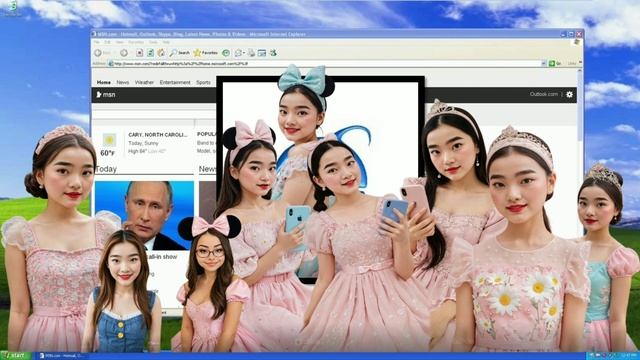Switch to the News tab

[122, 82]
